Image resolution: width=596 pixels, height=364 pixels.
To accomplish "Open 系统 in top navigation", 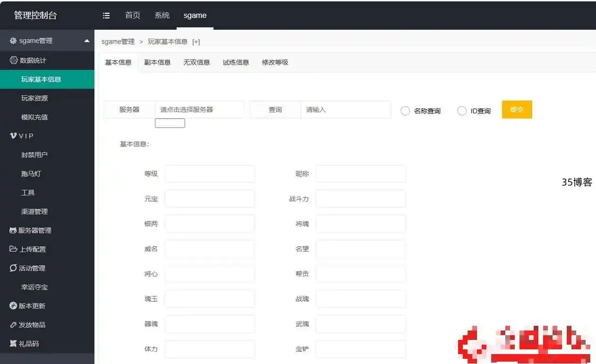I will (162, 15).
